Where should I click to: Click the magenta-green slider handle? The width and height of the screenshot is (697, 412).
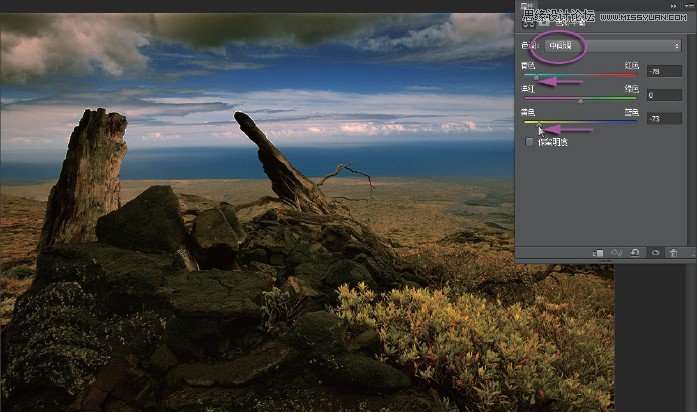[x=581, y=101]
